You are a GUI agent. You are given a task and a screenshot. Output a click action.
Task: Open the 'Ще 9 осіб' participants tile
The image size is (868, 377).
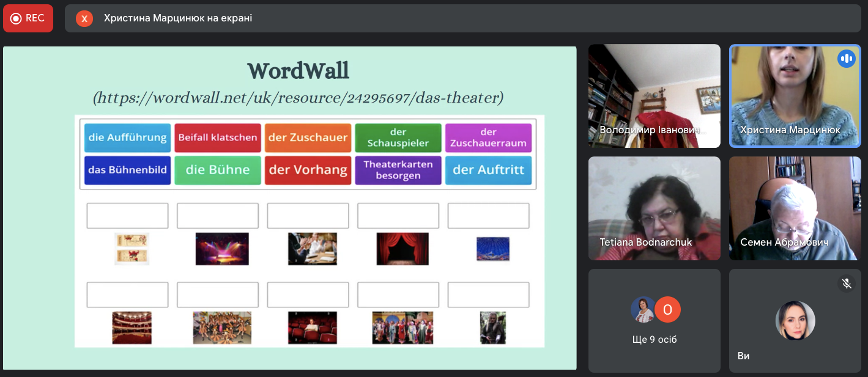(x=655, y=321)
